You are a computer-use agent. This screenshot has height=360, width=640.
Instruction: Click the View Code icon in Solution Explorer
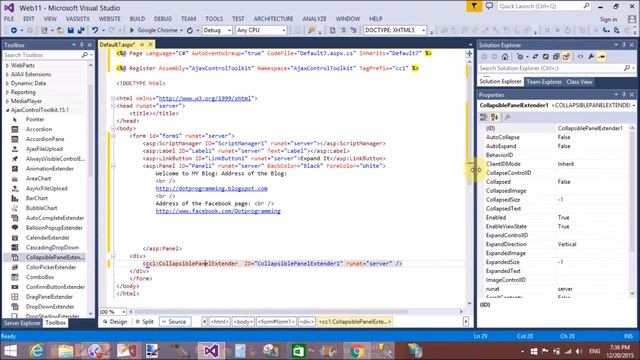580,57
